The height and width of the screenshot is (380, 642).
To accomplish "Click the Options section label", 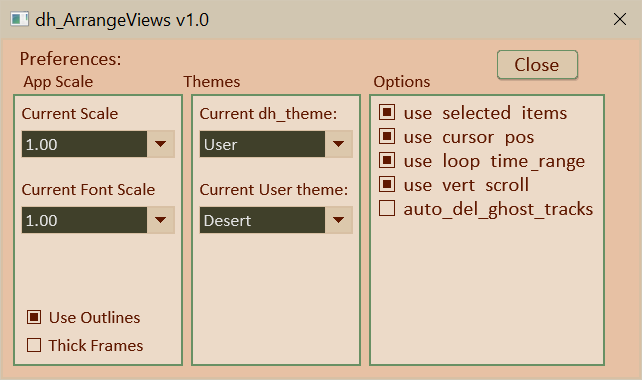I will [x=402, y=82].
